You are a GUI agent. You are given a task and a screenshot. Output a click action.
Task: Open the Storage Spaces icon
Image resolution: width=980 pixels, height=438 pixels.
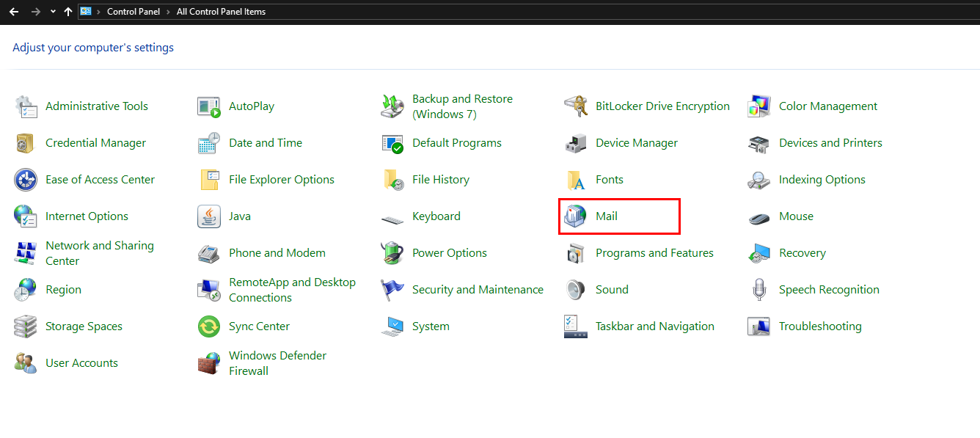click(26, 326)
